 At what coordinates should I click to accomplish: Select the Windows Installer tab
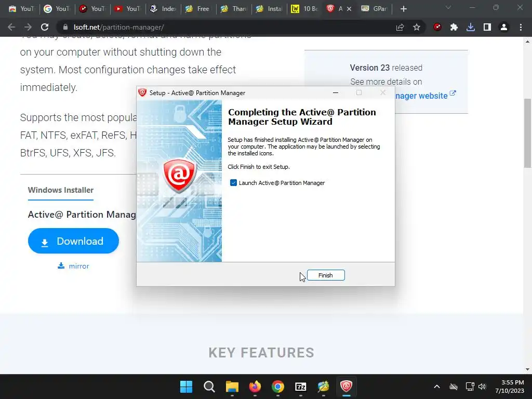[61, 190]
